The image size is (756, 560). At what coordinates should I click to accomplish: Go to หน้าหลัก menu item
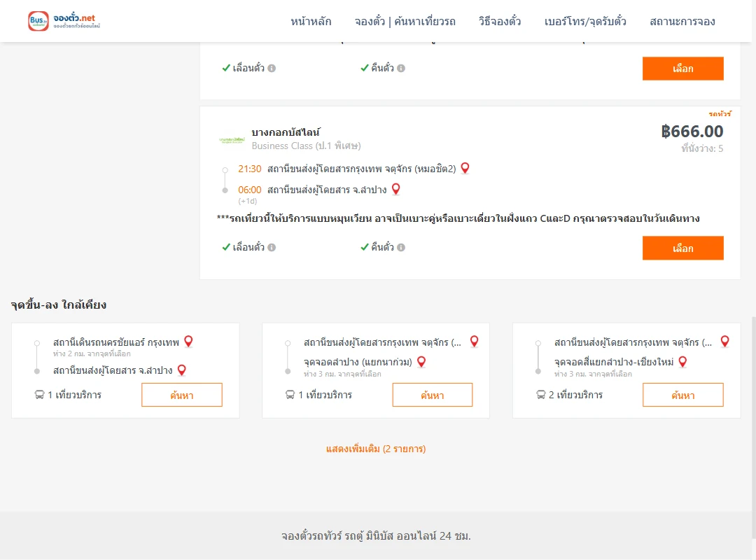(311, 22)
